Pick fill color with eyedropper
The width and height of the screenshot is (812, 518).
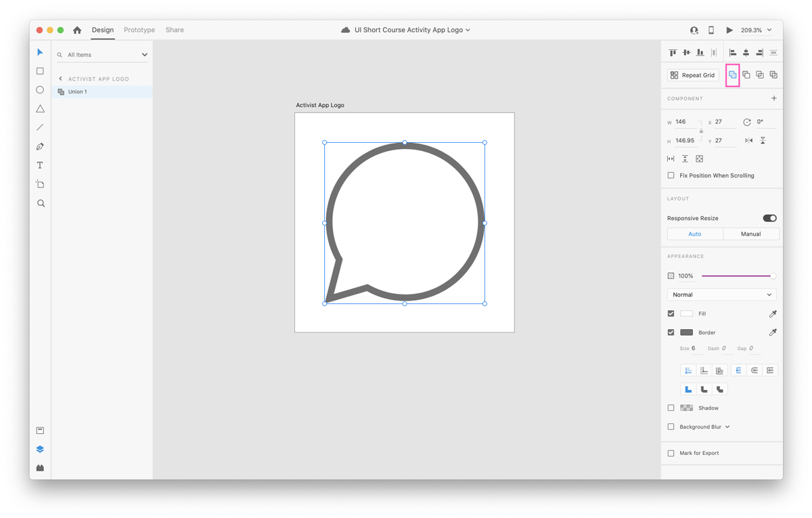pyautogui.click(x=773, y=314)
